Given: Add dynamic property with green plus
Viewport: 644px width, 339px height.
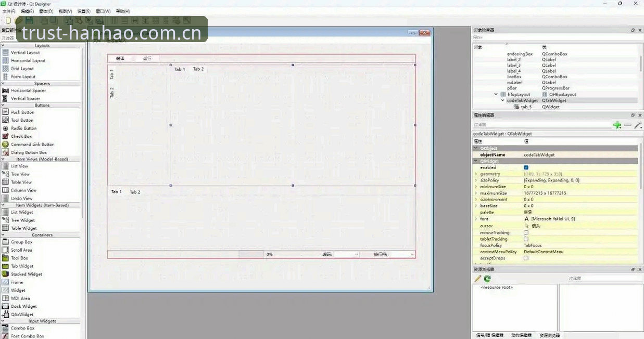Looking at the screenshot, I should coord(617,125).
